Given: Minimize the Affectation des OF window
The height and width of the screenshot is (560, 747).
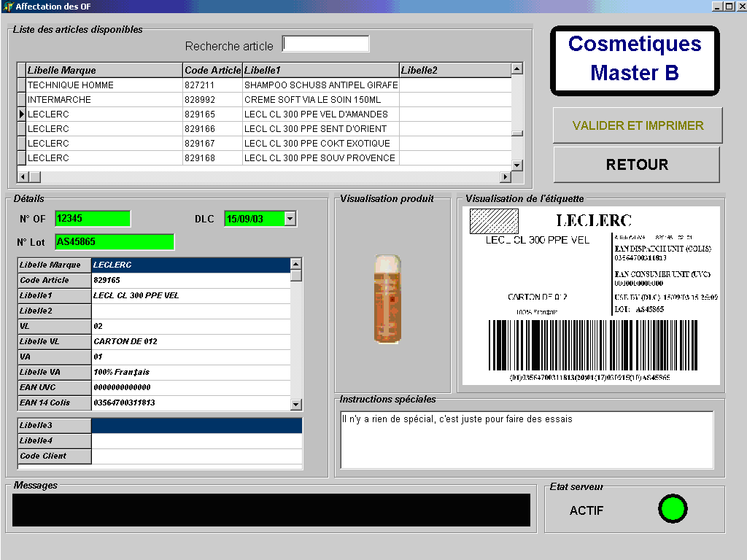Looking at the screenshot, I should [x=717, y=6].
